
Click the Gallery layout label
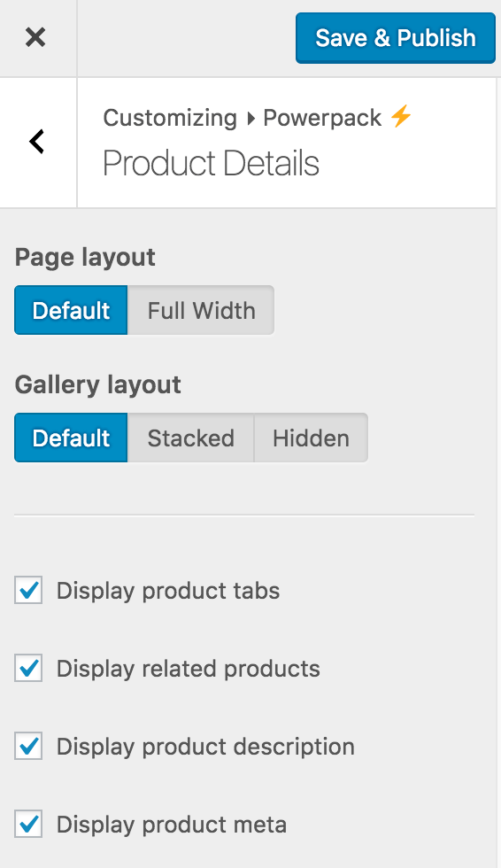pyautogui.click(x=98, y=385)
